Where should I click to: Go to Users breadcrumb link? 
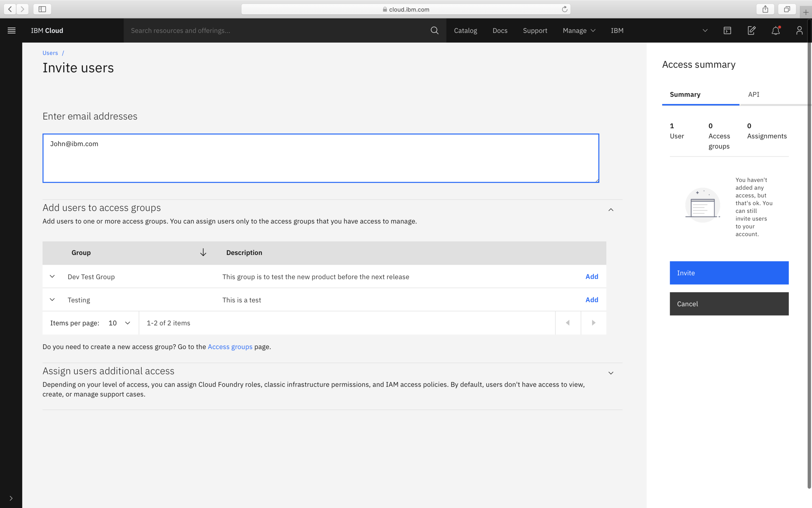click(x=50, y=53)
